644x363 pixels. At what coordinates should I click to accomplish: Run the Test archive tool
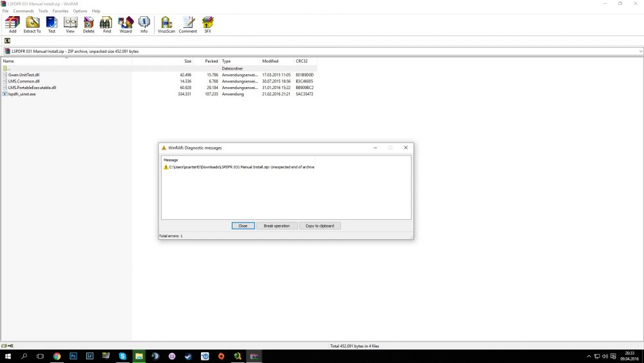pos(52,25)
